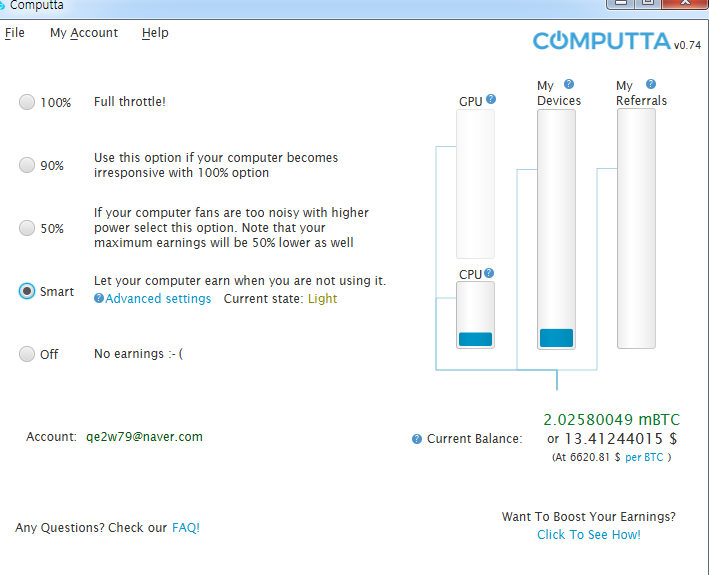Image resolution: width=709 pixels, height=575 pixels.
Task: Select the 100% Full throttle option
Action: pyautogui.click(x=27, y=102)
